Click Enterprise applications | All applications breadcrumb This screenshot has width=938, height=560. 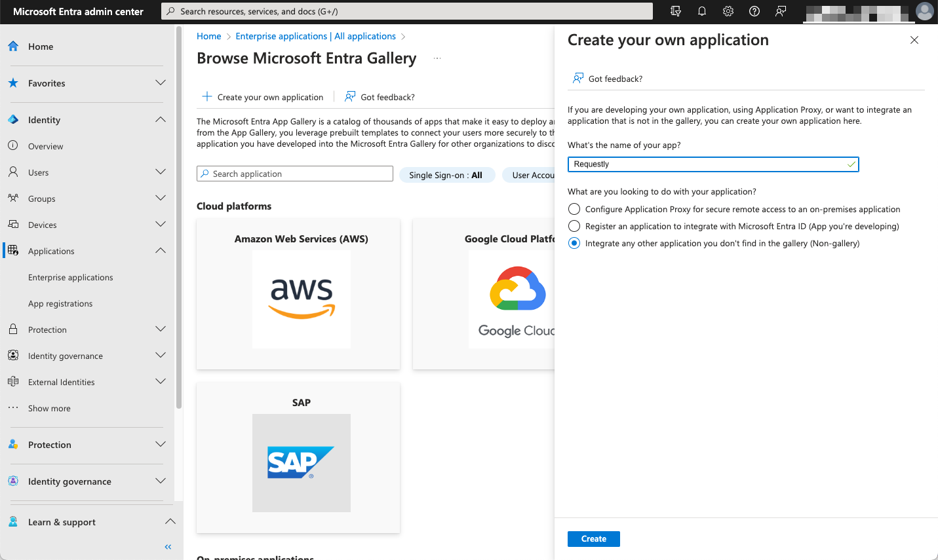click(x=316, y=36)
